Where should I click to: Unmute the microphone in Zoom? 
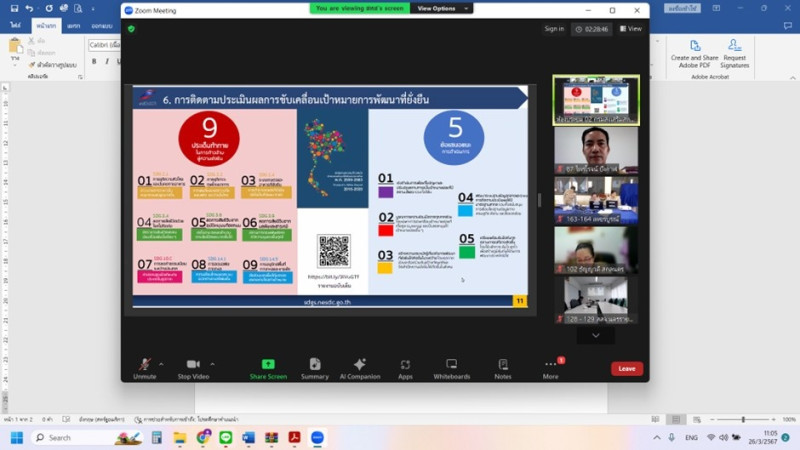click(145, 366)
